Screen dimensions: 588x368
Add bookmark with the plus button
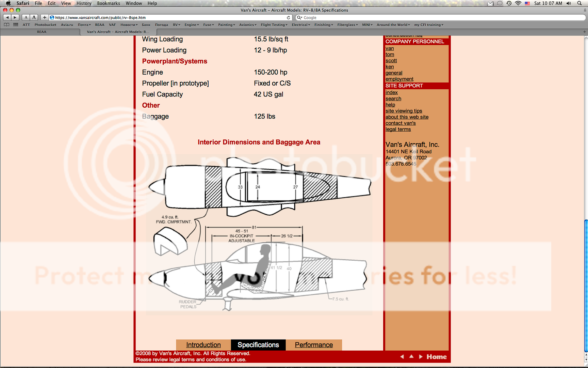(x=45, y=17)
